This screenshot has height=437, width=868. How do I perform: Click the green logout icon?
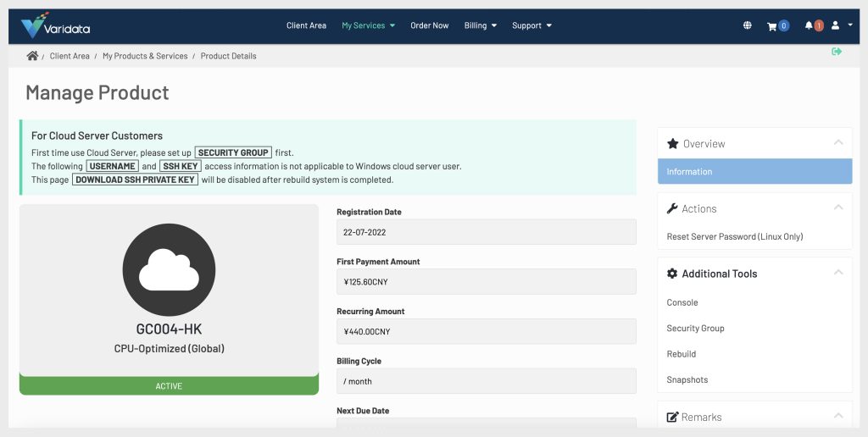[837, 52]
